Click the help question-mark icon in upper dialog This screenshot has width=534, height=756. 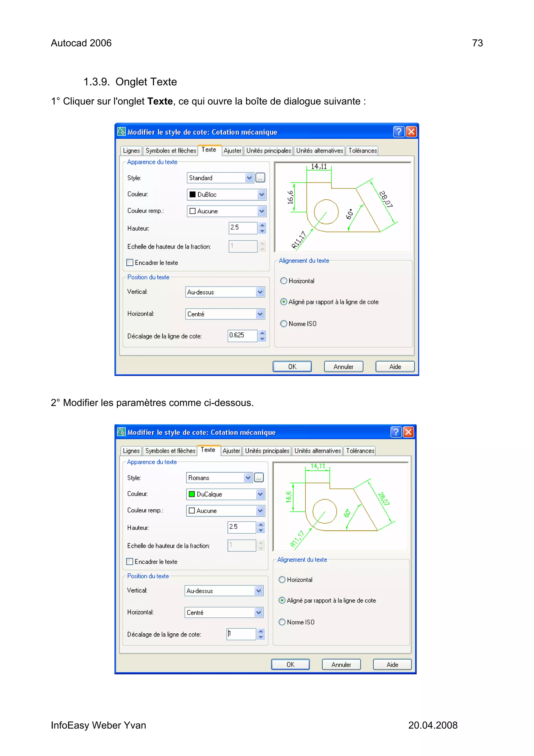click(x=398, y=132)
